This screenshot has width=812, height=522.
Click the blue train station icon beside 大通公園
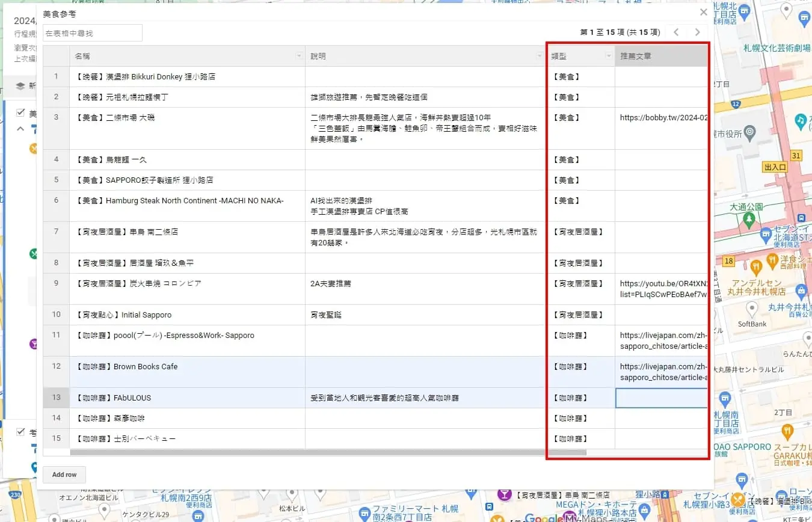tap(801, 217)
